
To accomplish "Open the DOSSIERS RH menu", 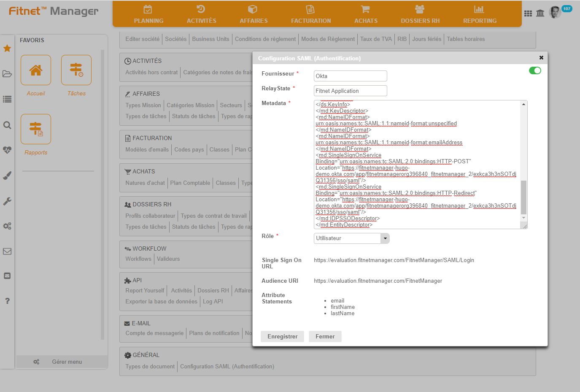I will pos(420,14).
